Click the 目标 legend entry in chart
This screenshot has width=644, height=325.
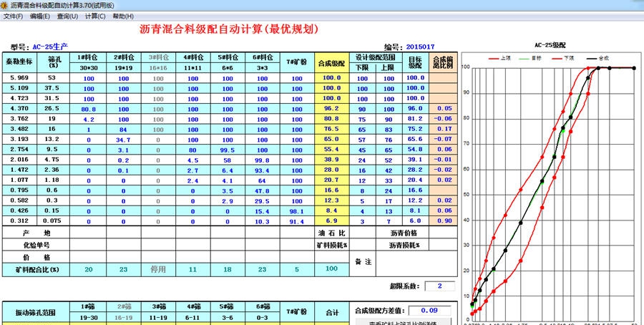(531, 59)
